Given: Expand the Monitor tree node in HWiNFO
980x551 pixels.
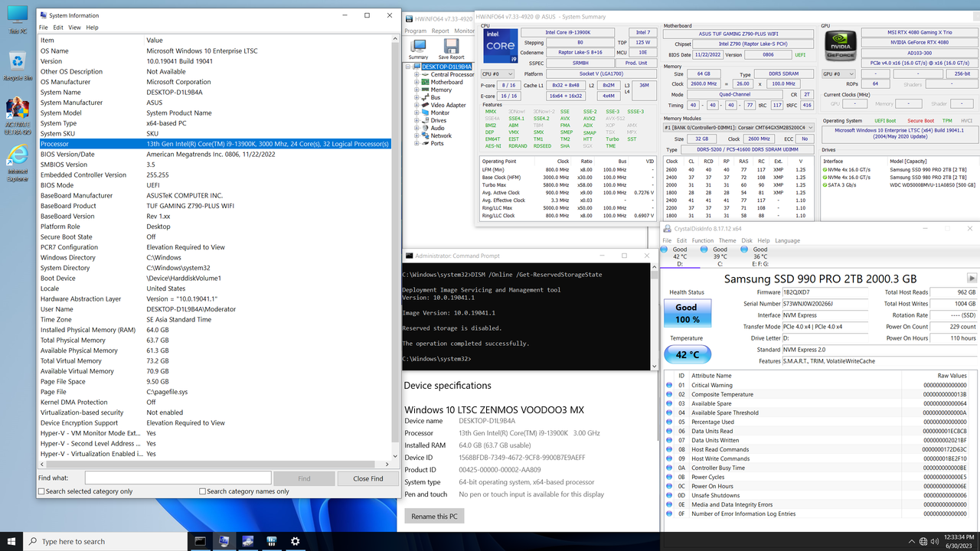Looking at the screenshot, I should point(417,112).
